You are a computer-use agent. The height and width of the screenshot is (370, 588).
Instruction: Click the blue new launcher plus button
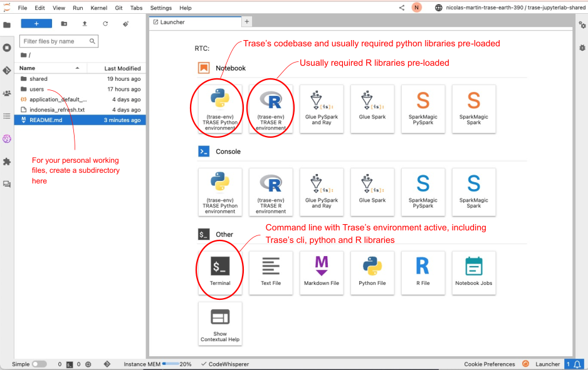[36, 24]
